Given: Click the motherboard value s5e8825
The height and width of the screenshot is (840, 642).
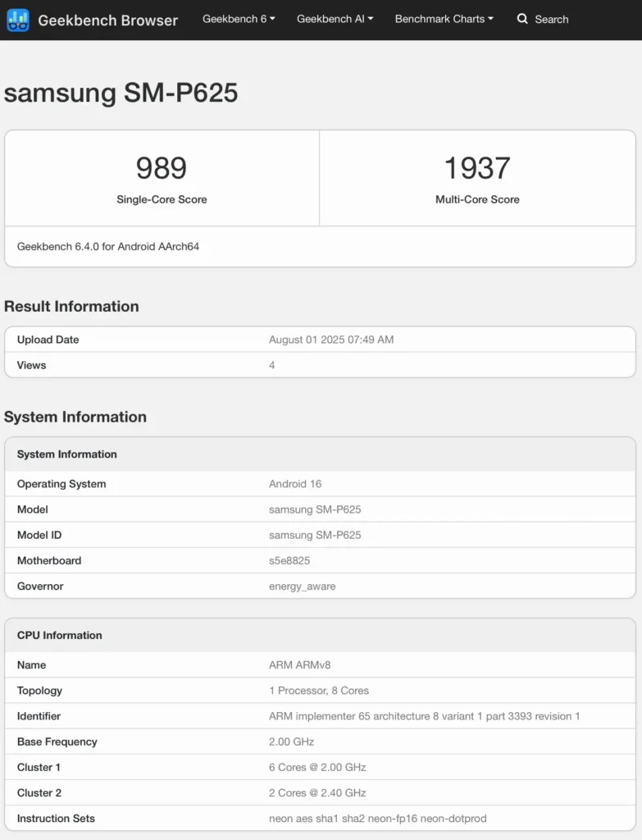Looking at the screenshot, I should [289, 561].
